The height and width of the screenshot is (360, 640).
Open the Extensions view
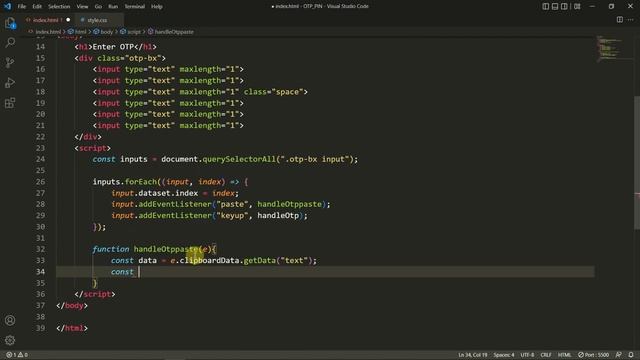(x=10, y=102)
